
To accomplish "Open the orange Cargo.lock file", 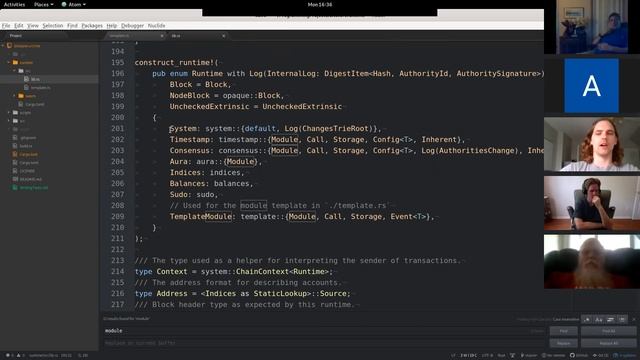I will click(29, 154).
